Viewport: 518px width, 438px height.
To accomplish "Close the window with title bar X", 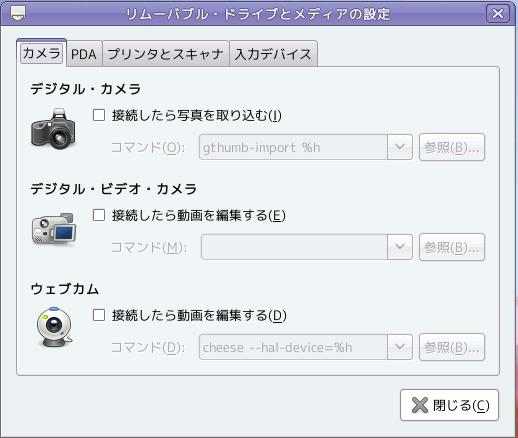I will click(x=498, y=14).
